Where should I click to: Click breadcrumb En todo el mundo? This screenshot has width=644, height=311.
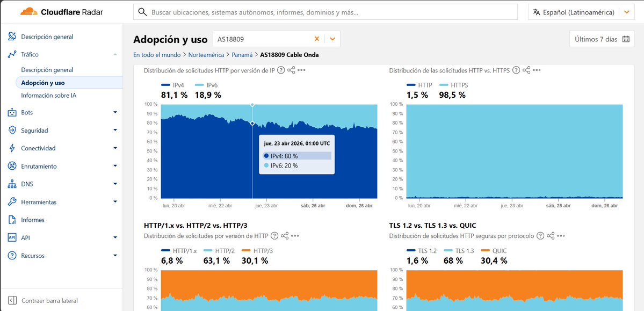(x=157, y=54)
